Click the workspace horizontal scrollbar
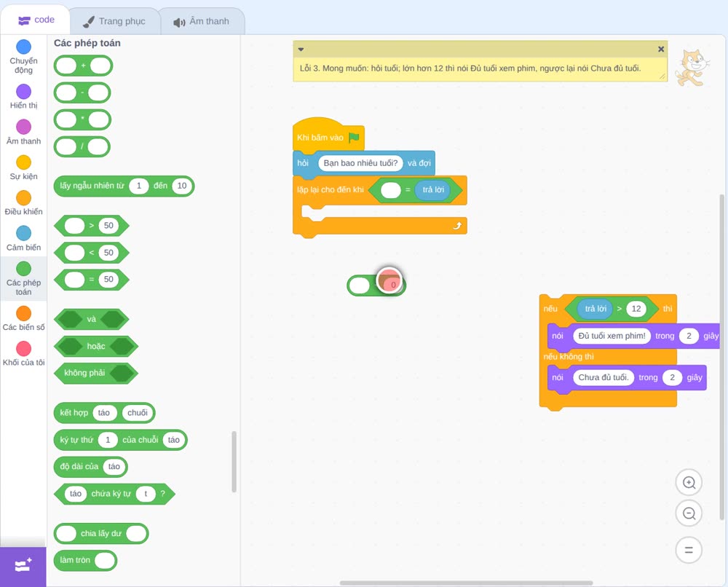 [466, 583]
